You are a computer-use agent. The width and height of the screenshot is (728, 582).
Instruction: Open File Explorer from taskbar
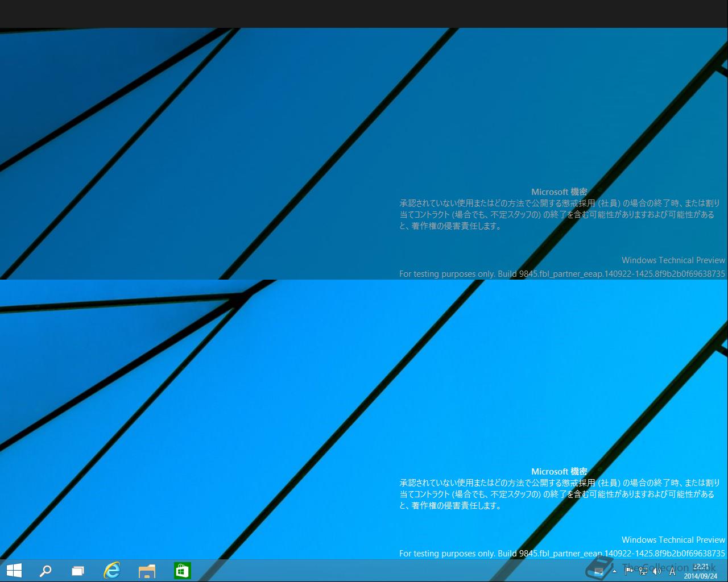[x=147, y=571]
